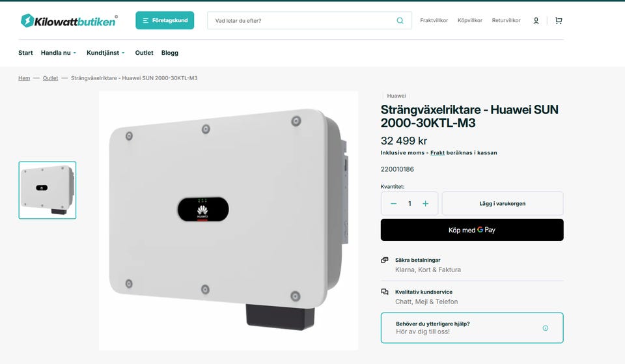Click the Huawei brand label
625x364 pixels.
pos(396,96)
